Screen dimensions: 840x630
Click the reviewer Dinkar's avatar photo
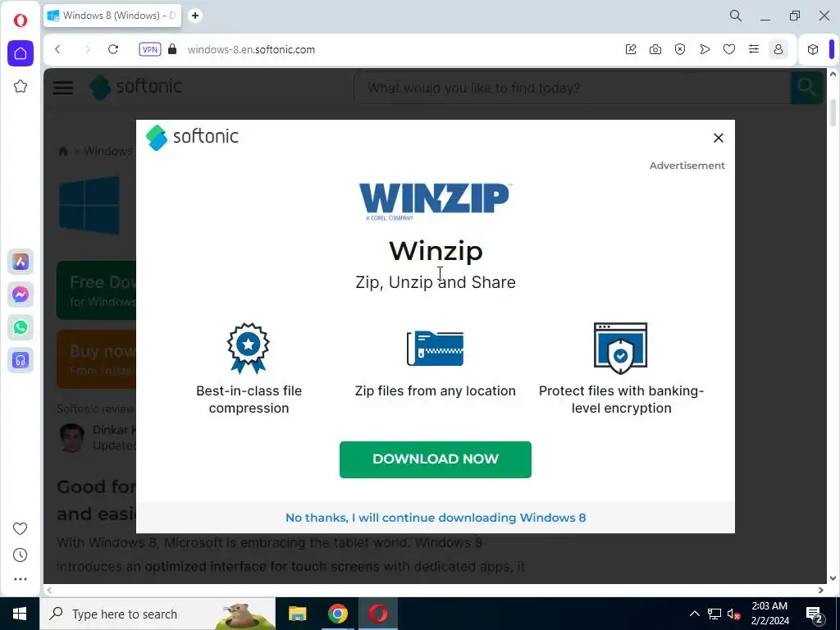point(72,438)
